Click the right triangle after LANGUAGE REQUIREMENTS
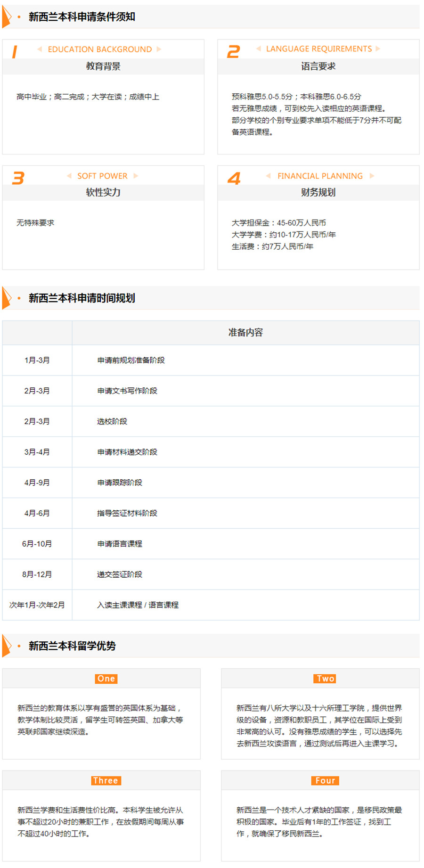 pyautogui.click(x=378, y=49)
